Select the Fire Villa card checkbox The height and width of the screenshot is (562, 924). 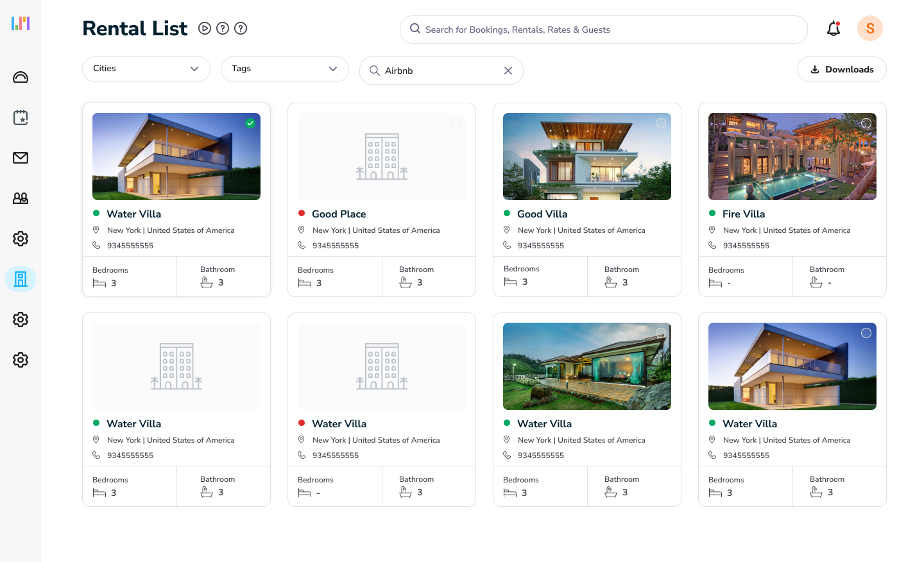[866, 123]
